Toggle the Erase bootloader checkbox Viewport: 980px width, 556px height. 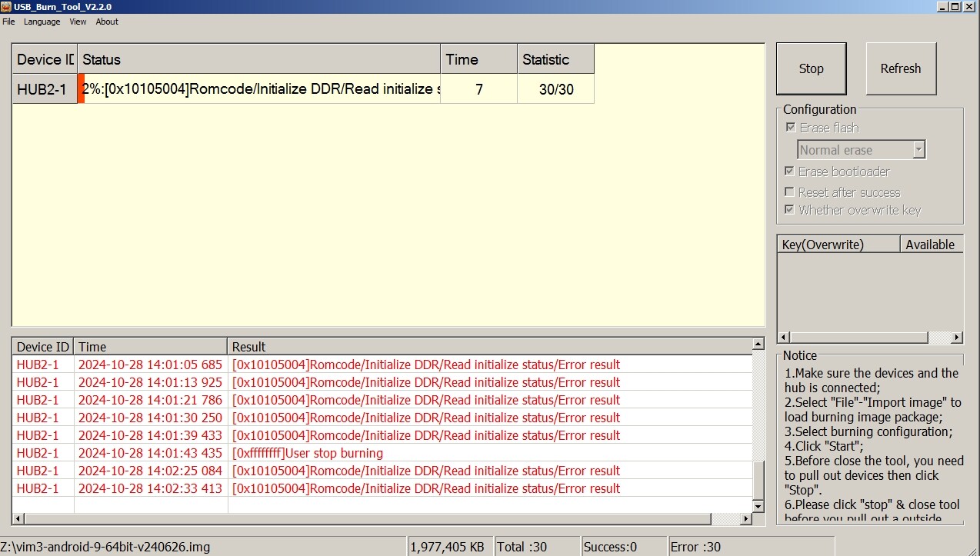coord(789,171)
